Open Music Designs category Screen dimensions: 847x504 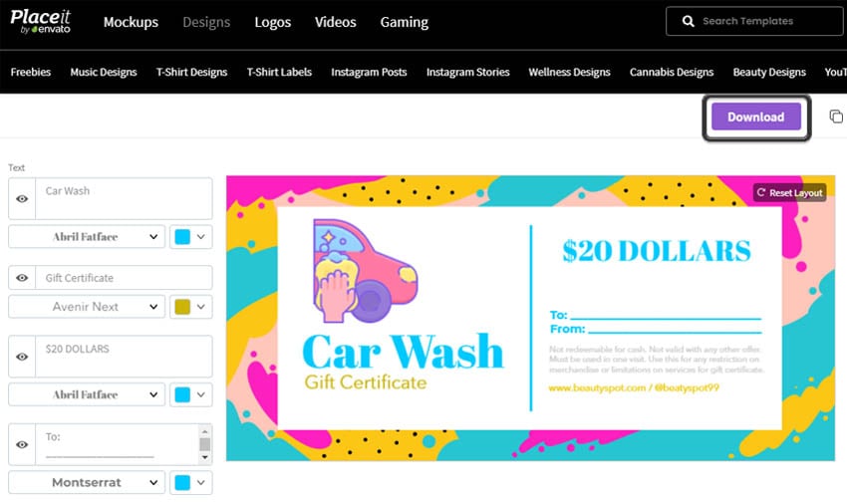(104, 72)
